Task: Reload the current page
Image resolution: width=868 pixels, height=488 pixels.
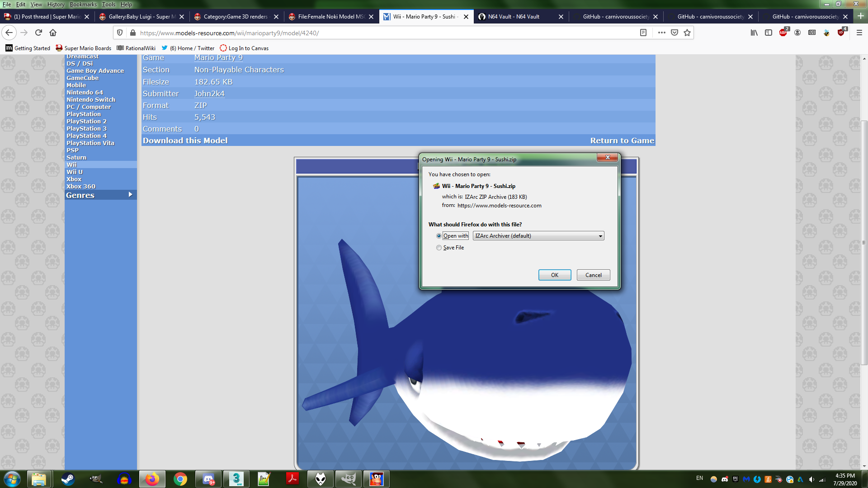Action: click(x=38, y=33)
